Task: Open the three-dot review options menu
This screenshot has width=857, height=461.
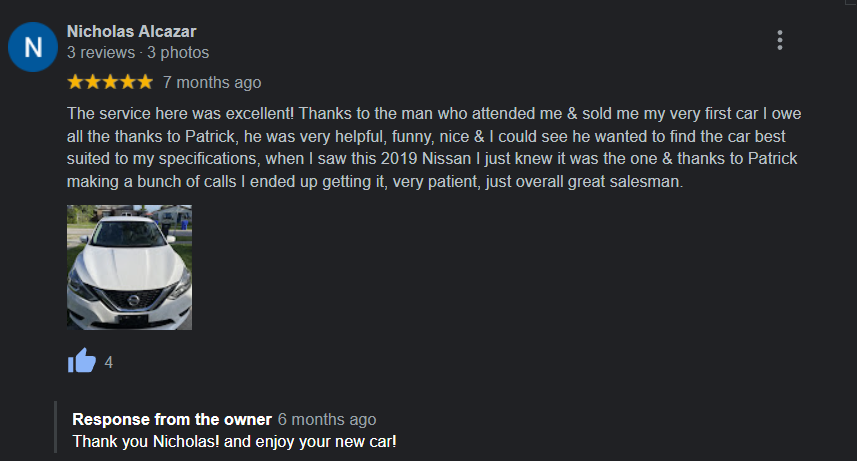Action: click(780, 40)
